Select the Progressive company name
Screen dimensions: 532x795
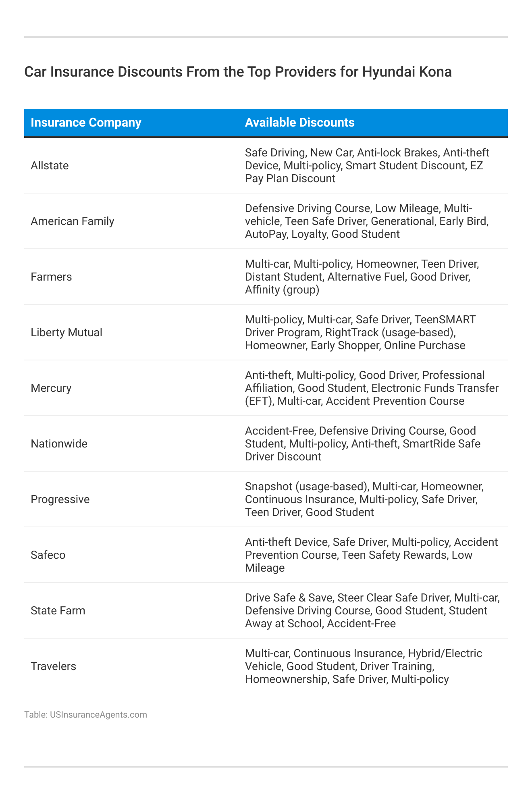[60, 499]
